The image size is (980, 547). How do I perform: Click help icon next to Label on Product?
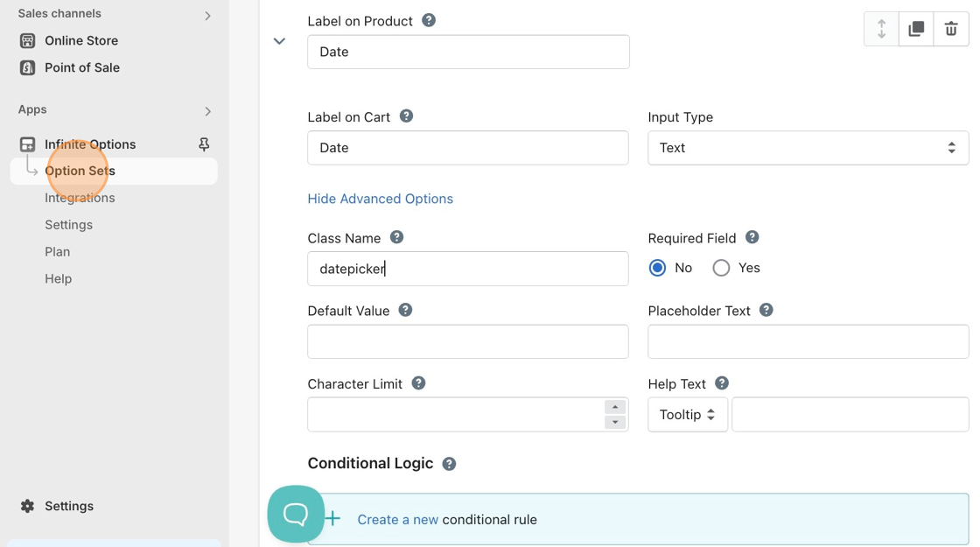(x=429, y=20)
